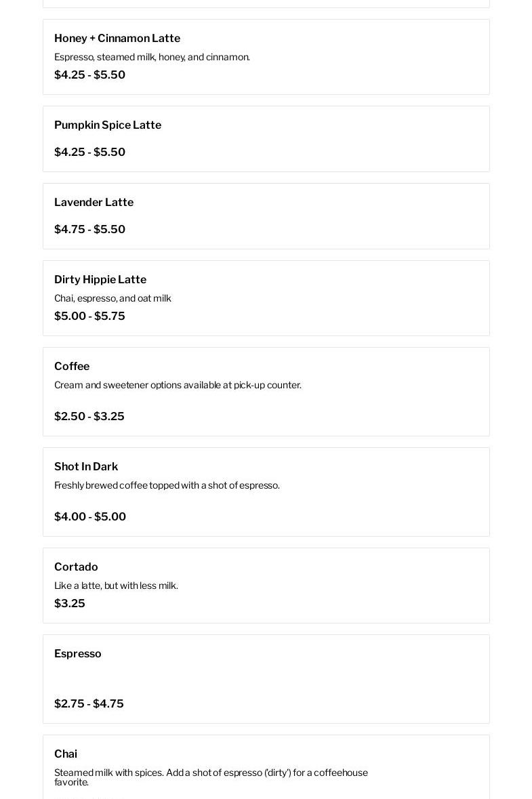Click the Espresso item title

tap(78, 654)
